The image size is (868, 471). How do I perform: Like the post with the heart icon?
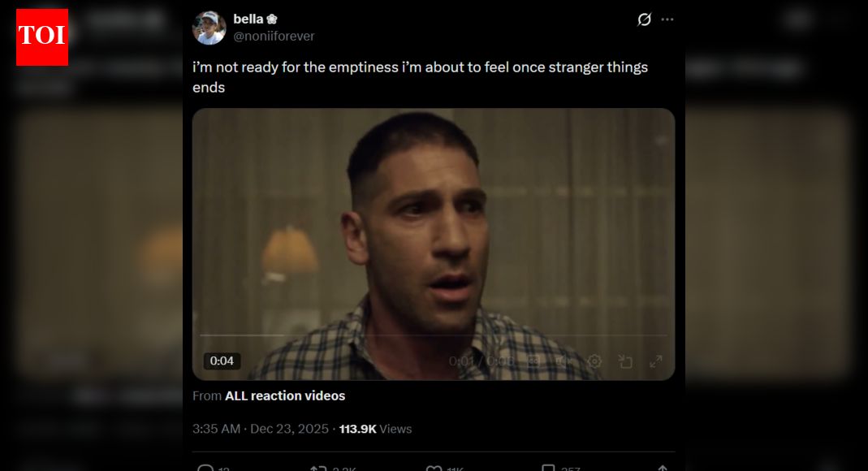[434, 468]
